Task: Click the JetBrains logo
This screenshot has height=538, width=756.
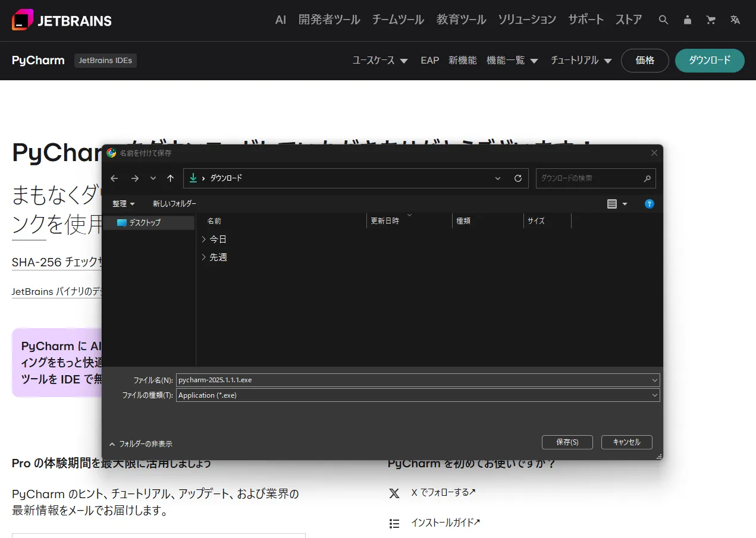Action: point(62,20)
